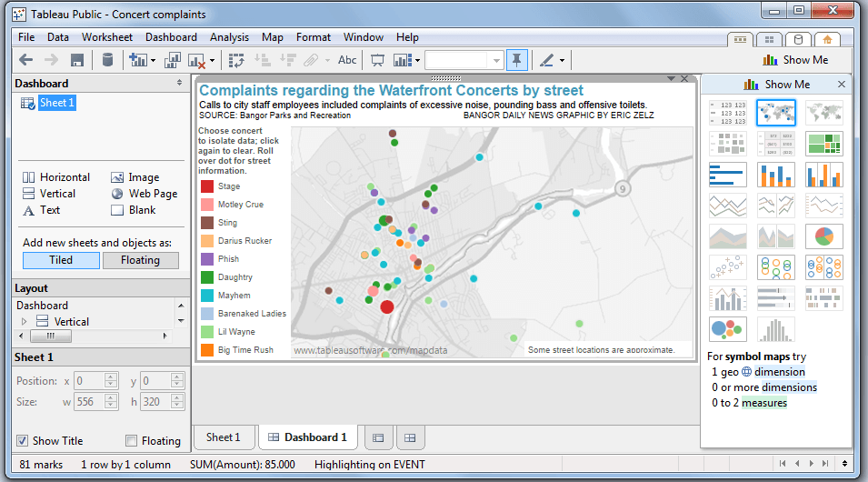Click the Sort descending icon
The image size is (868, 482).
click(x=288, y=60)
